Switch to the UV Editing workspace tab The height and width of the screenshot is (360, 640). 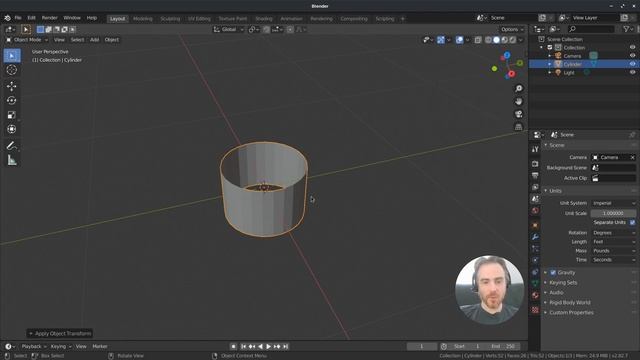click(x=199, y=19)
